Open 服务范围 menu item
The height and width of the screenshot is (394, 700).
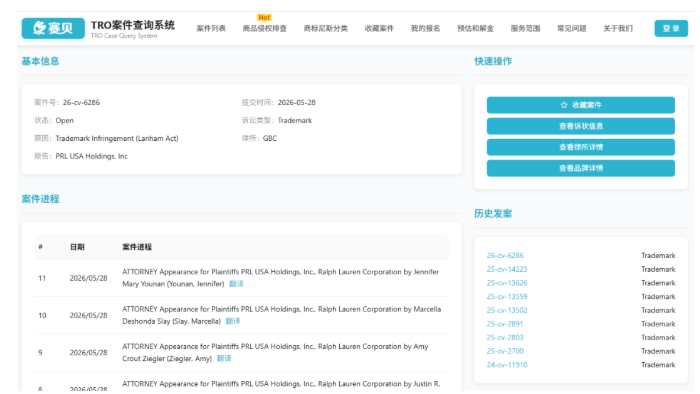(x=525, y=29)
